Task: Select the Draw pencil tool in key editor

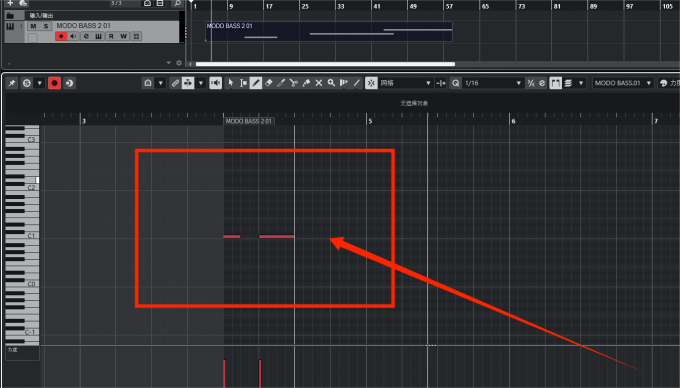Action: tap(256, 83)
